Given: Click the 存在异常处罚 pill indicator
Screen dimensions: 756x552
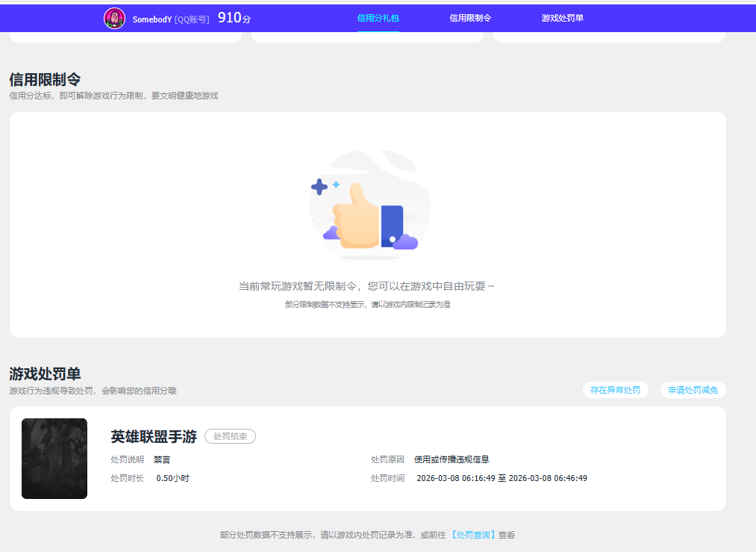Looking at the screenshot, I should (x=615, y=390).
